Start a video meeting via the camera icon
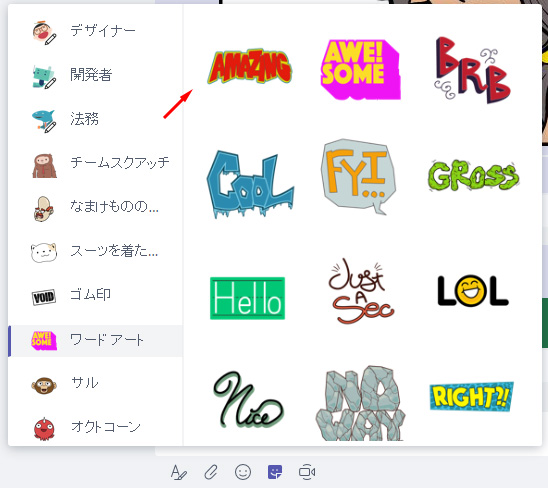The image size is (548, 488). click(x=307, y=472)
